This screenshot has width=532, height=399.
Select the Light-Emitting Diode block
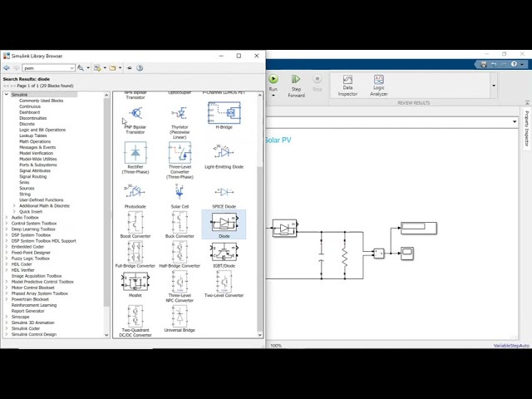pos(224,156)
